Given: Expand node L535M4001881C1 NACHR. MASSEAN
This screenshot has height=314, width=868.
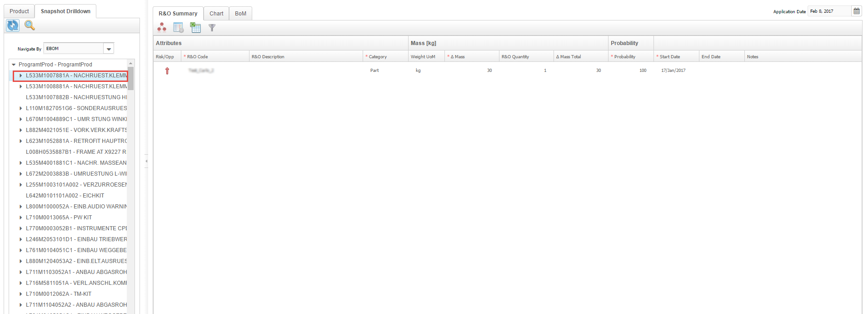Looking at the screenshot, I should 21,163.
